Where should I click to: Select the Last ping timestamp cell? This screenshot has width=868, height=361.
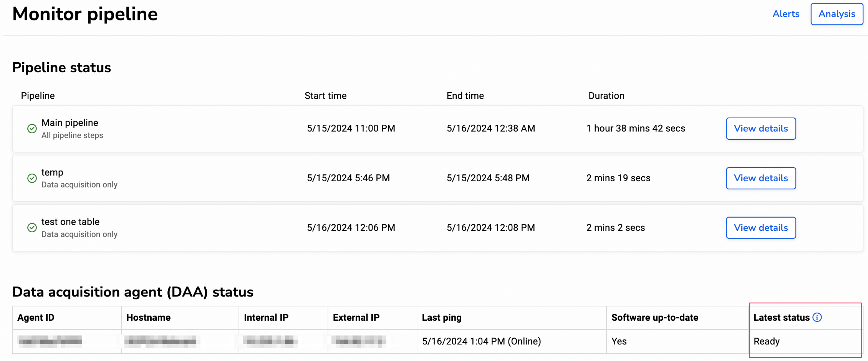click(481, 341)
